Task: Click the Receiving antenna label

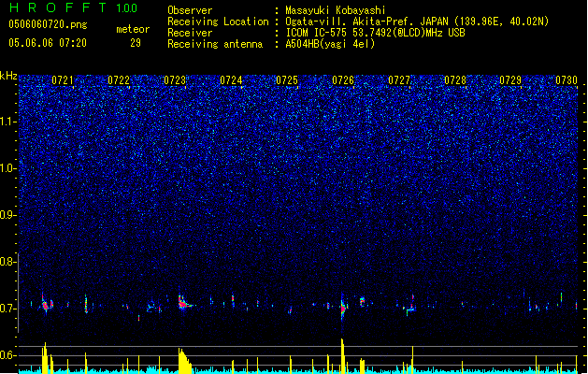Action: (x=215, y=44)
